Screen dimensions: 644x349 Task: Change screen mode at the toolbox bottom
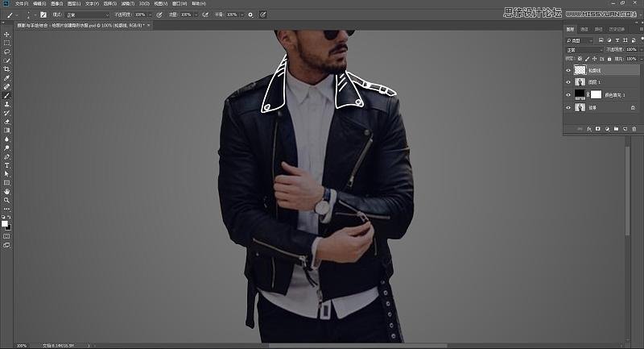(6, 245)
